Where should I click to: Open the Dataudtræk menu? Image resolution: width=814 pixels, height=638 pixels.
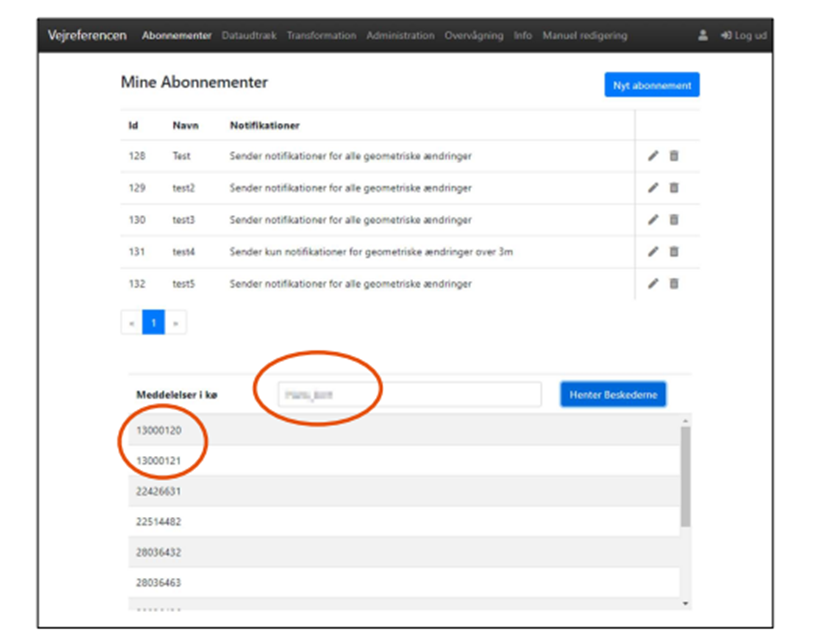click(x=248, y=36)
